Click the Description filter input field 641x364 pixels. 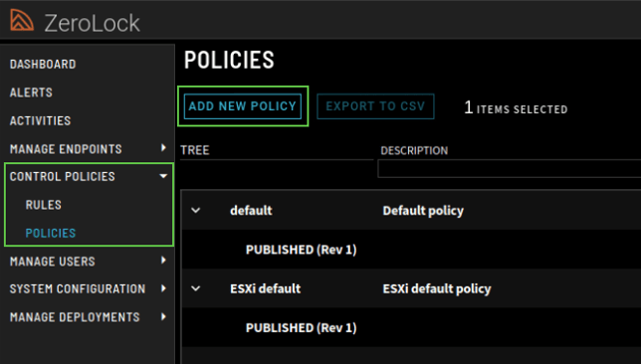click(x=510, y=169)
